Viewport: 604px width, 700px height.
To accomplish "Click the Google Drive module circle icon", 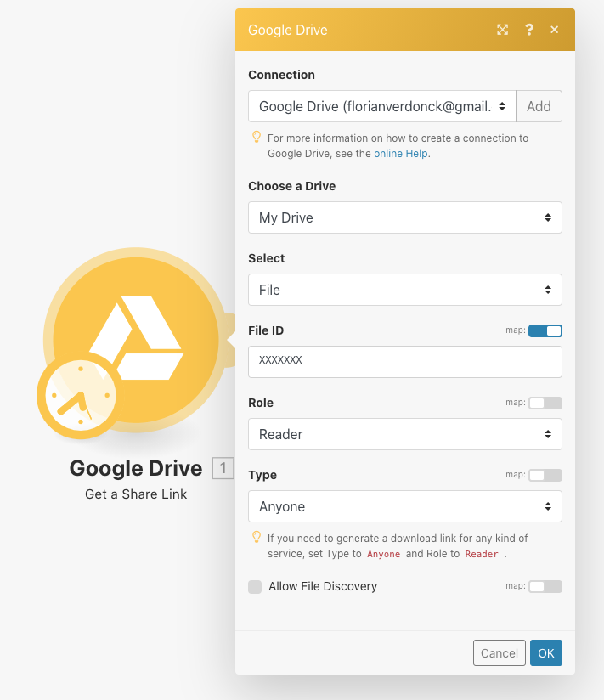I will click(x=136, y=340).
